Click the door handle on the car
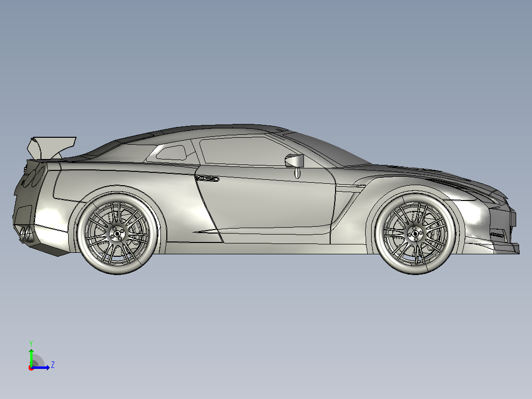 tap(207, 179)
